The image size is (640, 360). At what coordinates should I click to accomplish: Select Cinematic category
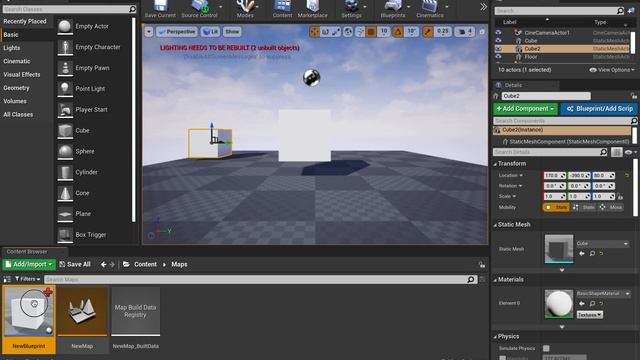point(17,61)
